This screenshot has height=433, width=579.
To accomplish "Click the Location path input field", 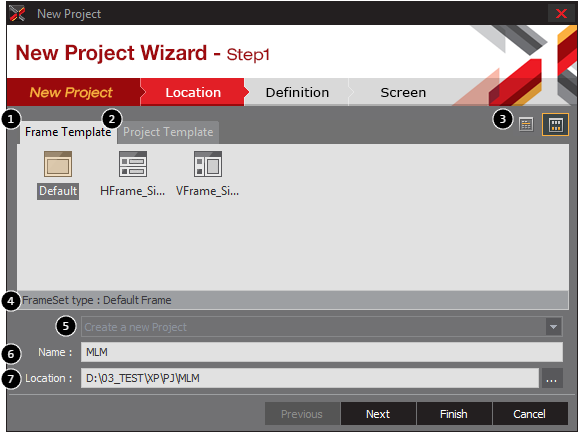I will 310,378.
